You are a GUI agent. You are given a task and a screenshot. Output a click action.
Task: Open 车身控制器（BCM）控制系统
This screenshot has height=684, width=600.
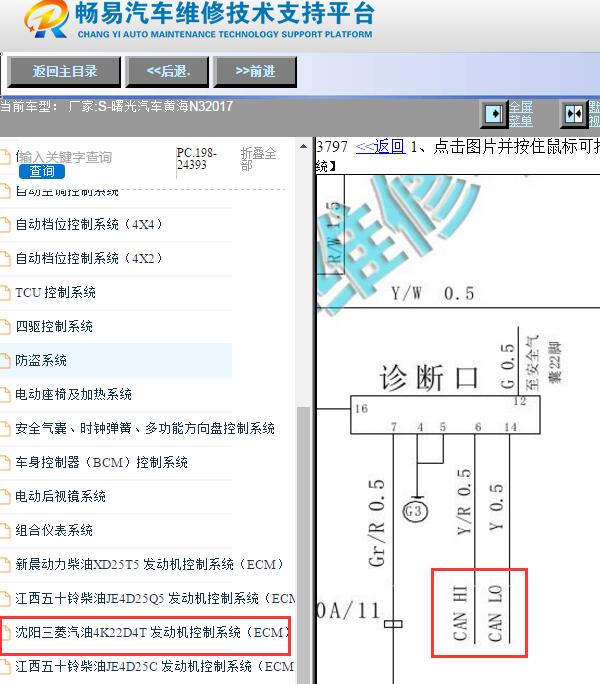click(x=101, y=463)
